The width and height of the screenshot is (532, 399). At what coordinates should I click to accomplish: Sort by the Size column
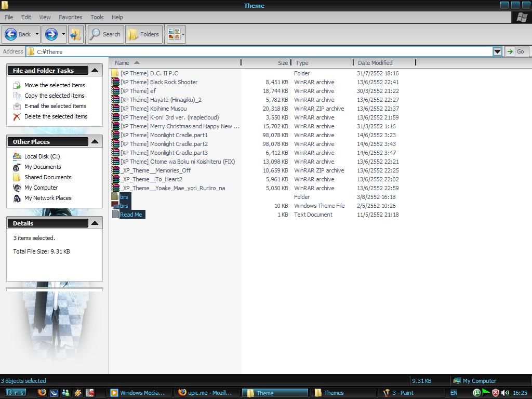tap(266, 63)
